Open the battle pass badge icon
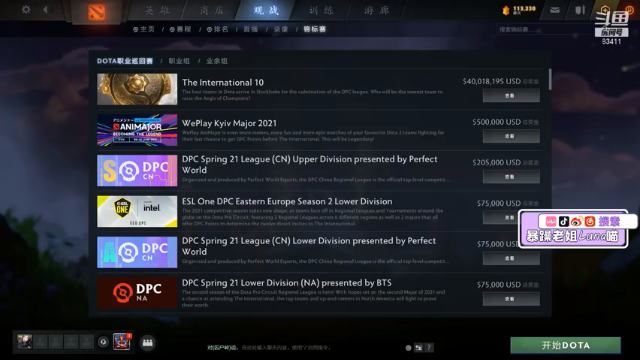The height and width of the screenshot is (360, 640). [x=122, y=342]
